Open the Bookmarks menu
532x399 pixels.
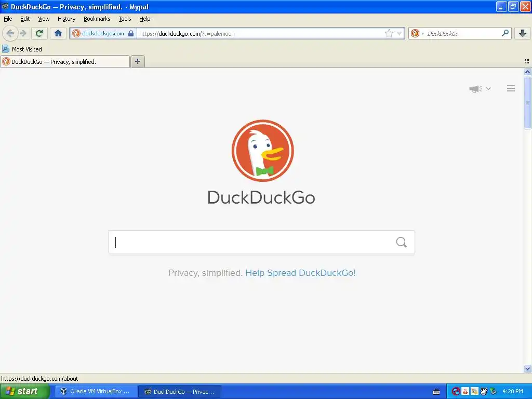point(97,19)
